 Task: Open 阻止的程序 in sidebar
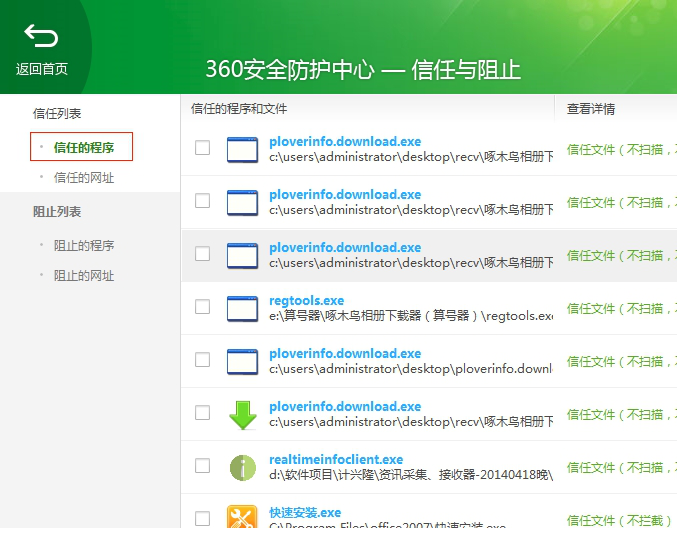[84, 245]
